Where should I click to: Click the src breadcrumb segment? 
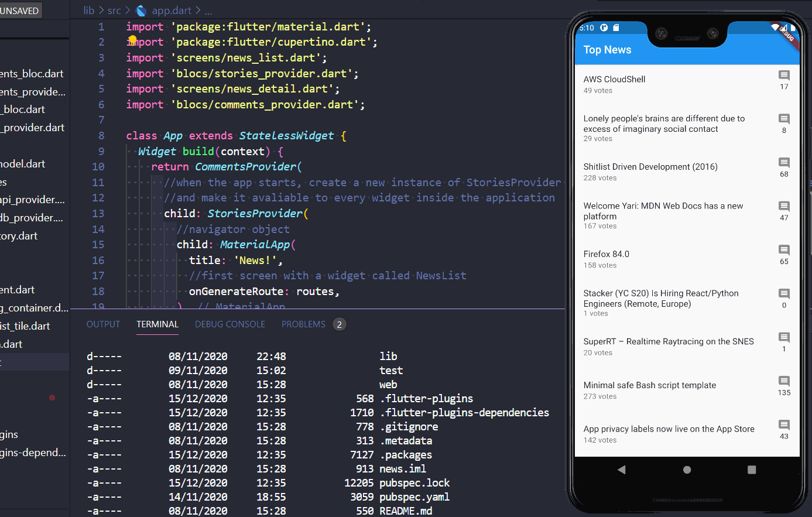(x=114, y=11)
